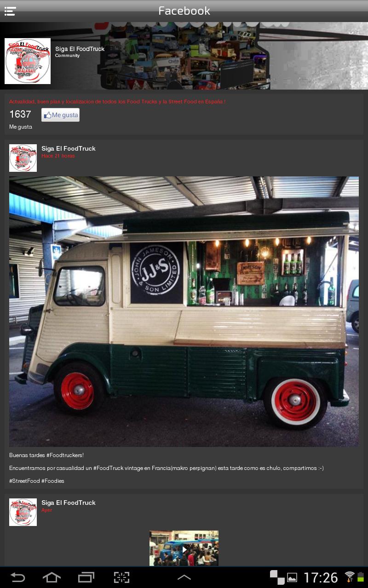This screenshot has height=588, width=368.
Task: Click the Siga El FoodTruck name on Ayer post
Action: coord(69,503)
